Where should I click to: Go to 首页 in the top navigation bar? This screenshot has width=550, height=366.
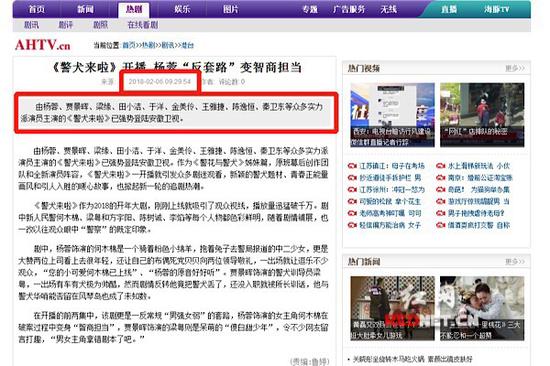tap(36, 9)
